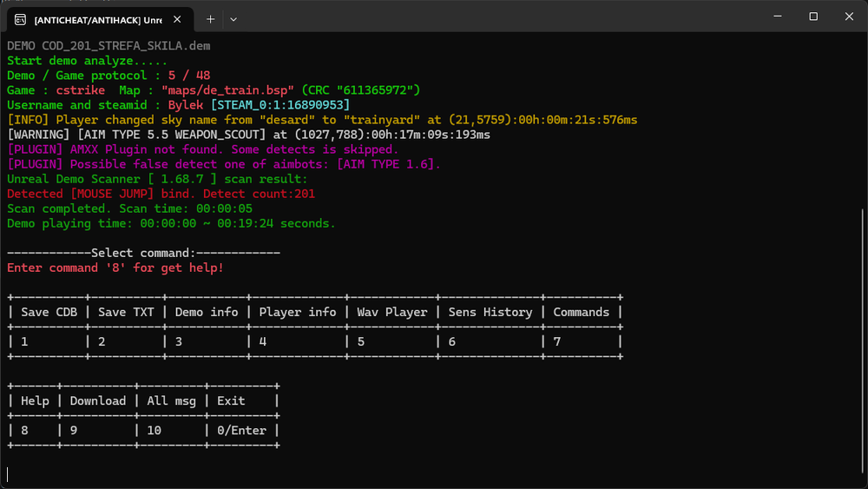Click the Sens History table cell
The width and height of the screenshot is (868, 489).
[490, 313]
